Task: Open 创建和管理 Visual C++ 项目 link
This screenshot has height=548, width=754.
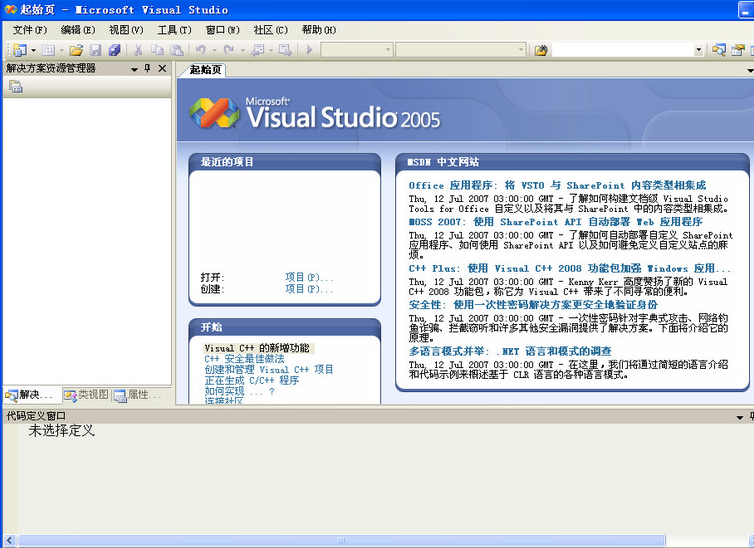Action: pyautogui.click(x=269, y=370)
